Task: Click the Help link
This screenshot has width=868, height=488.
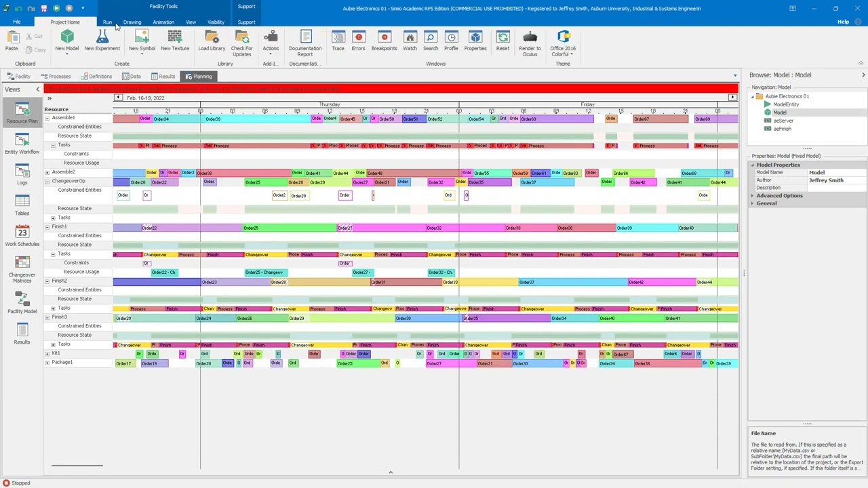Action: pyautogui.click(x=843, y=22)
